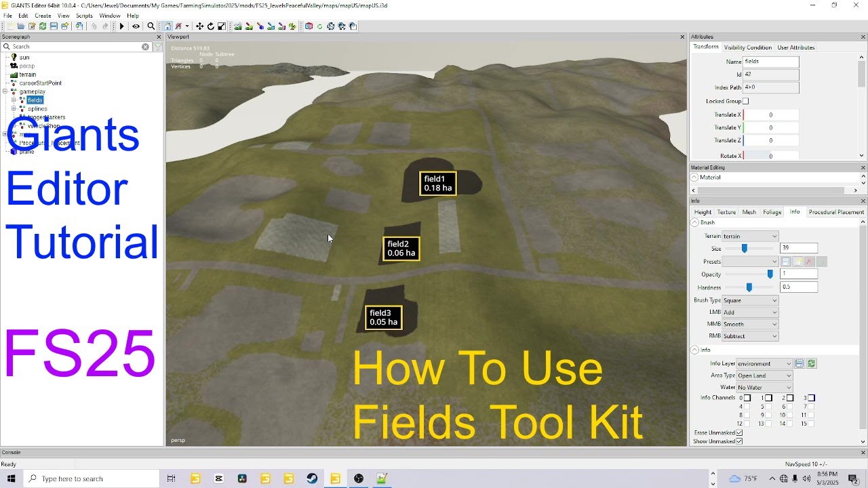The width and height of the screenshot is (868, 488).
Task: Click the magnifier Search toolbar icon
Action: (x=151, y=26)
